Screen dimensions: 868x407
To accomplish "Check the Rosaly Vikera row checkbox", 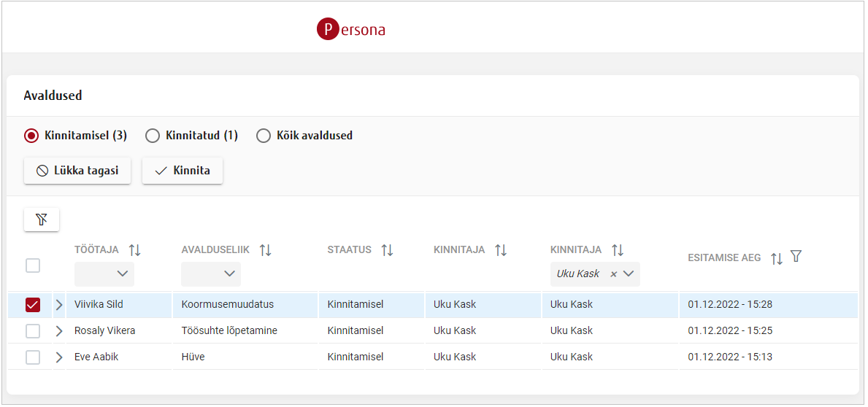I will point(33,331).
